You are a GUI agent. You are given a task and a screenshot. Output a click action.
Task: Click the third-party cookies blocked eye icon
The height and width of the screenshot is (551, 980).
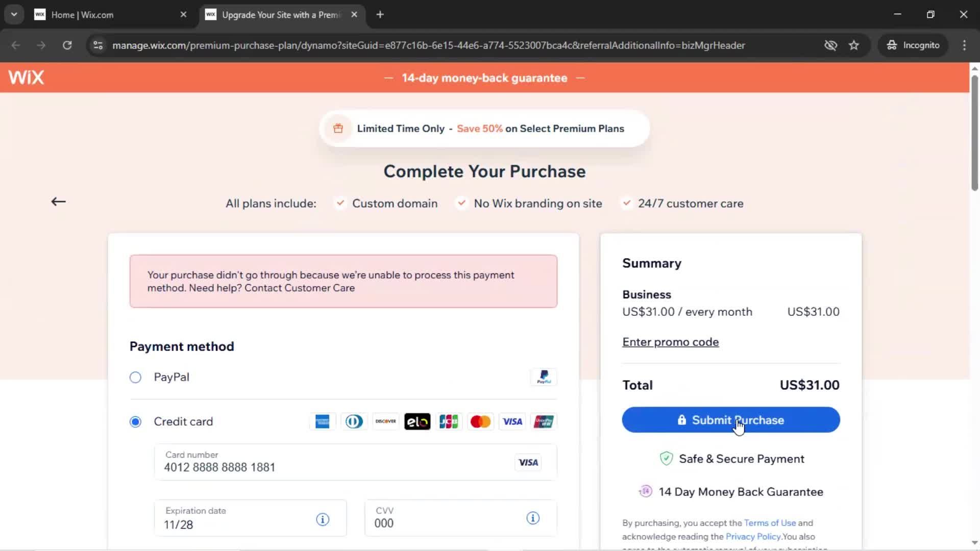coord(830,45)
